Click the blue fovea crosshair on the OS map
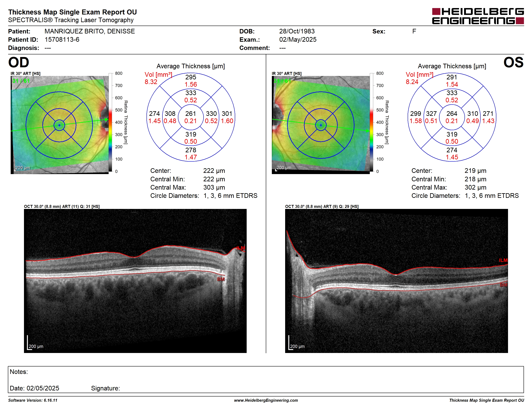532x411 pixels. pos(321,125)
